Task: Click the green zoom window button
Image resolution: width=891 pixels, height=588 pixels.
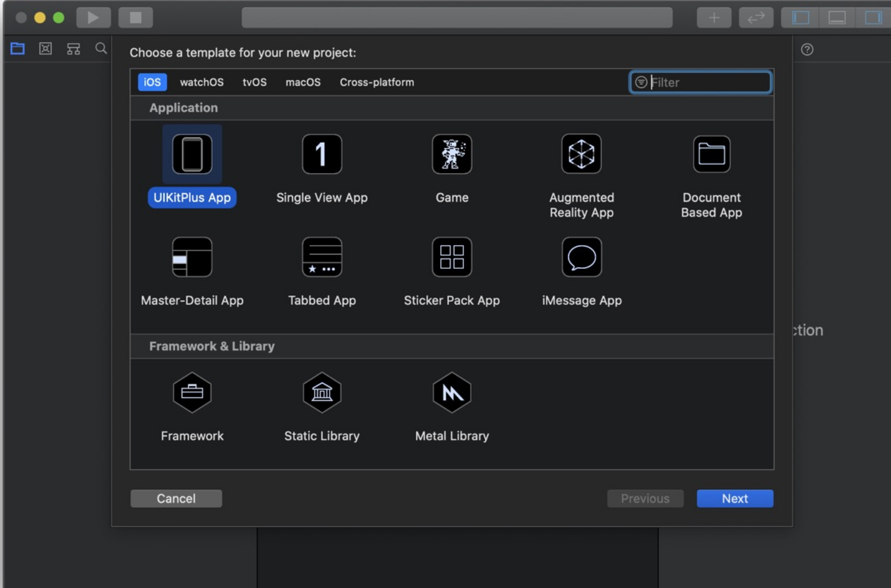Action: [x=59, y=17]
